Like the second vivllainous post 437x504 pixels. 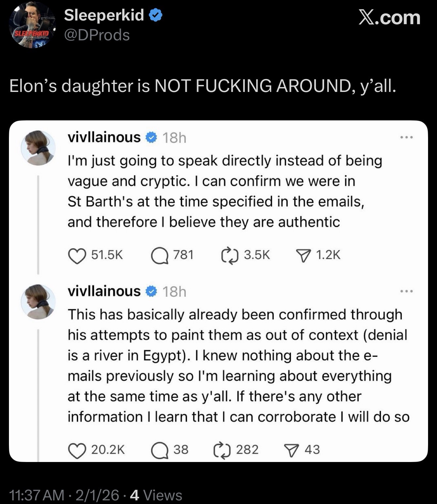click(77, 450)
